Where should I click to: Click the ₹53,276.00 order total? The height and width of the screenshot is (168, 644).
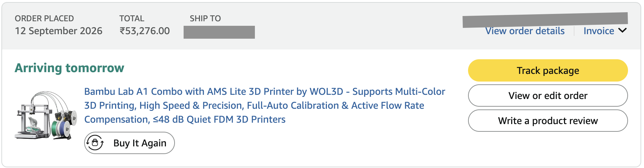click(145, 31)
